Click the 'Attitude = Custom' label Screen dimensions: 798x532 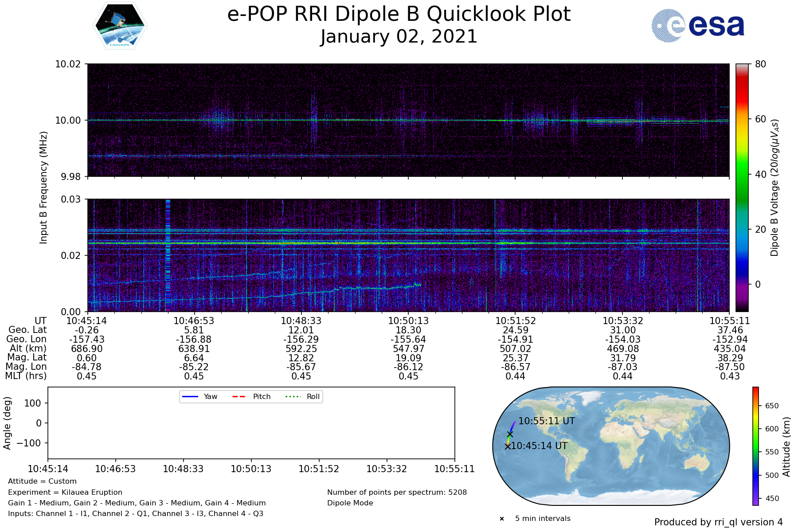(x=42, y=481)
